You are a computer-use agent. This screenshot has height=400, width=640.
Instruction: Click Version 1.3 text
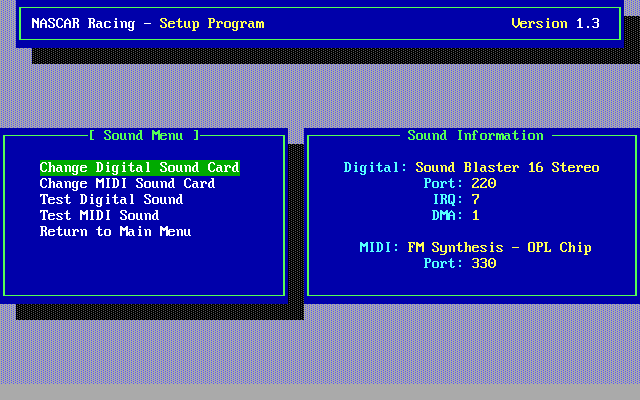click(556, 24)
